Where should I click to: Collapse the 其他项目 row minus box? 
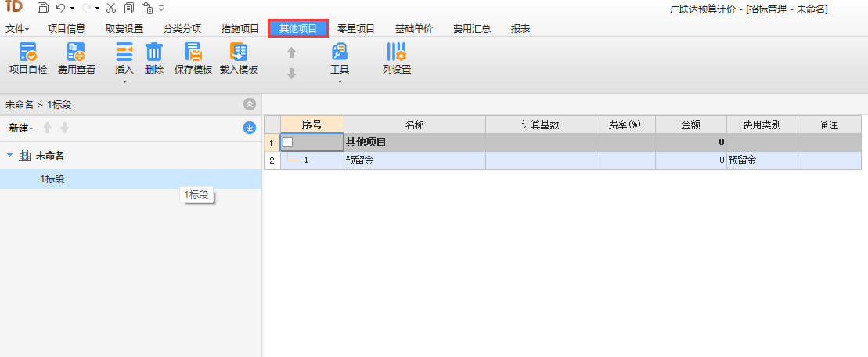[x=288, y=142]
